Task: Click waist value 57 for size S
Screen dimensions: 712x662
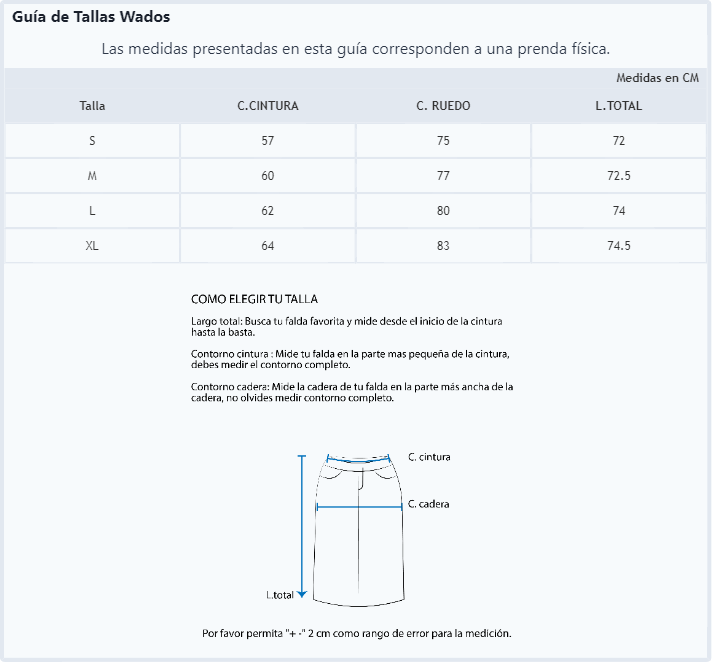Action: (267, 141)
